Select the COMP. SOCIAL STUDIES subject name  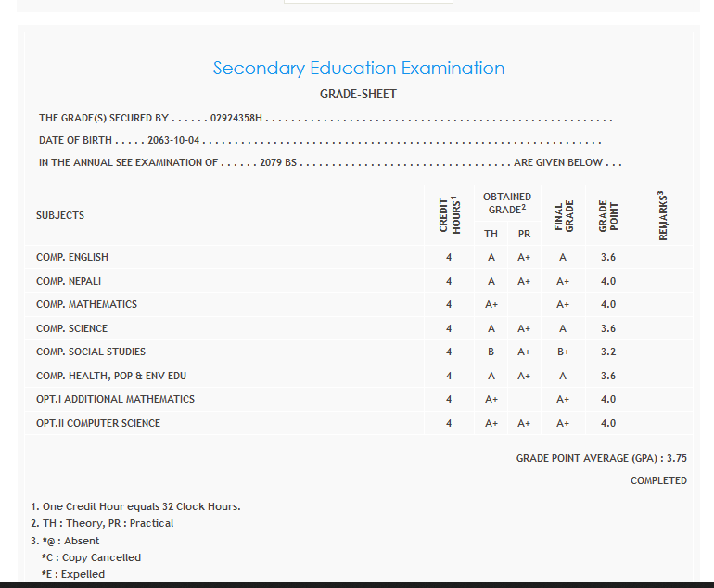pyautogui.click(x=91, y=352)
